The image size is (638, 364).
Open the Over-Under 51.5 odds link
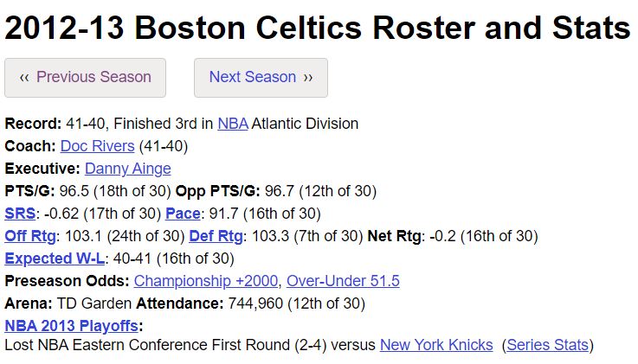pos(343,281)
